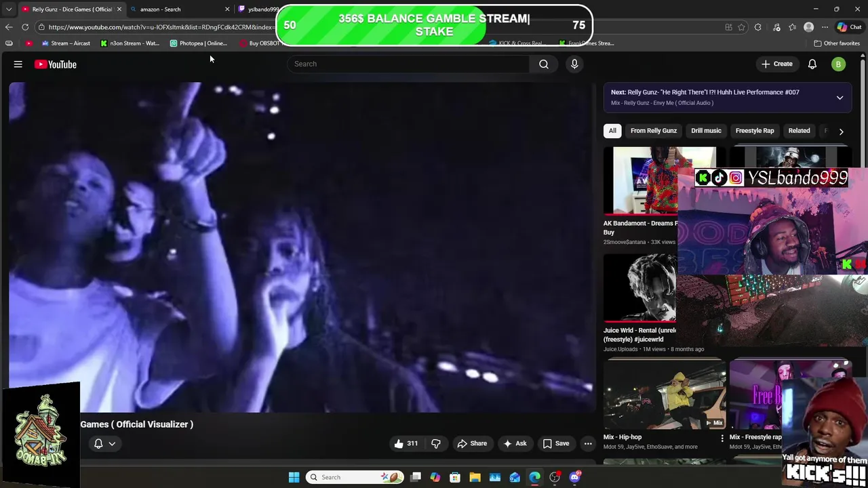868x488 pixels.
Task: Add this page to favorites star
Action: tap(742, 27)
